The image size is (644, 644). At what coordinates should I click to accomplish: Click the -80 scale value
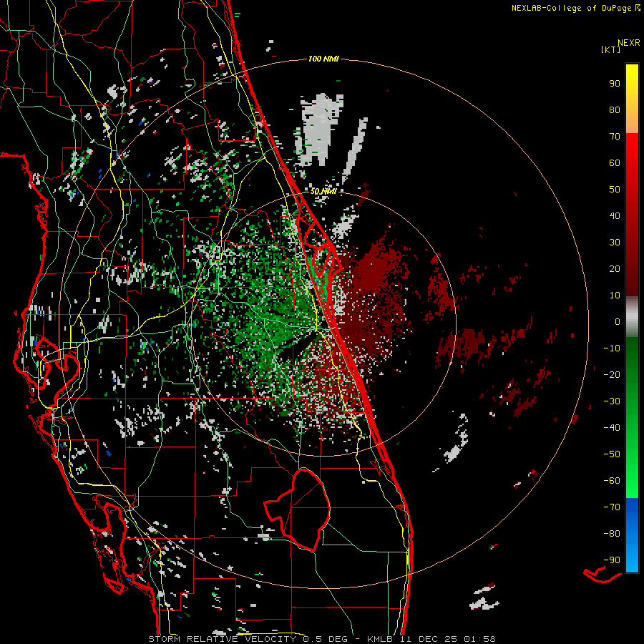point(612,534)
